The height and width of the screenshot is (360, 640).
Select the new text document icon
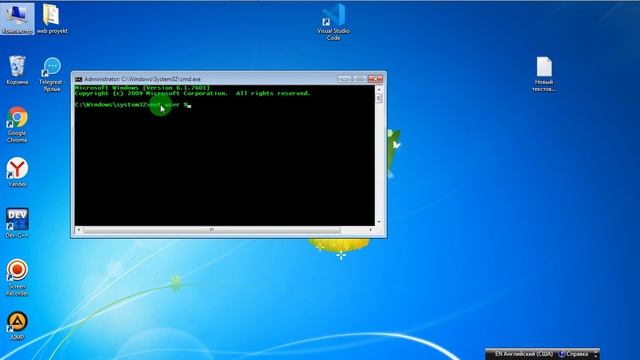point(544,74)
